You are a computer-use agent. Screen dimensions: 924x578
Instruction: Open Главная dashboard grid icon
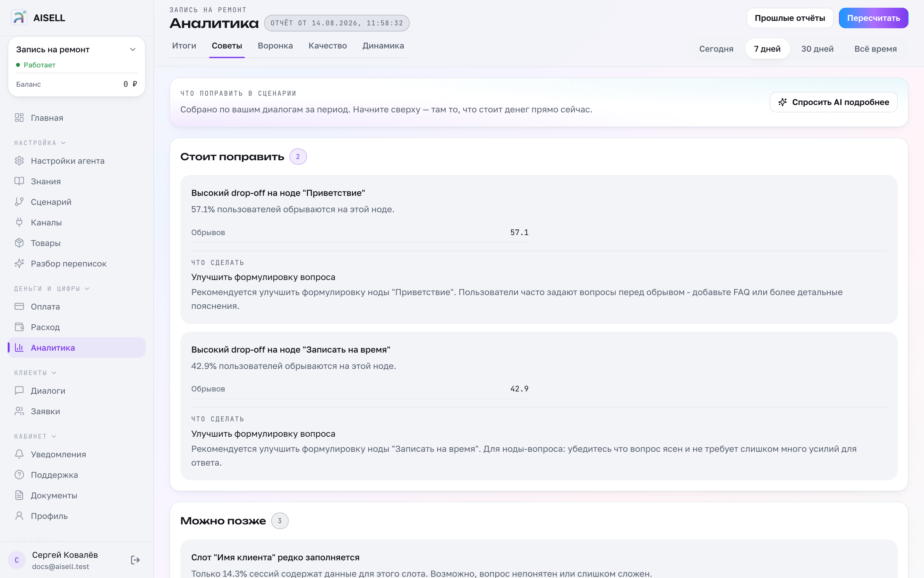click(19, 118)
